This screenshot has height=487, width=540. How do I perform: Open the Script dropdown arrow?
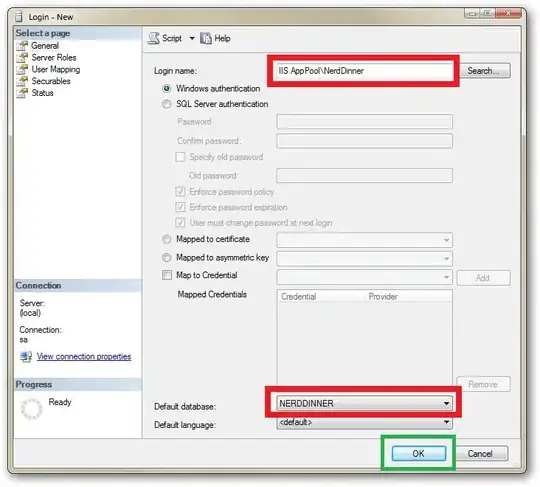(x=192, y=38)
